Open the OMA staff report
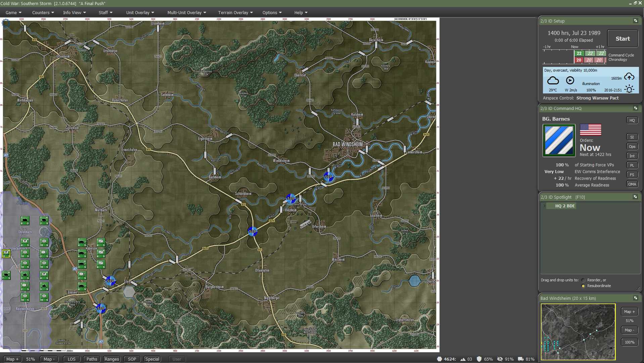The width and height of the screenshot is (644, 363). click(632, 184)
